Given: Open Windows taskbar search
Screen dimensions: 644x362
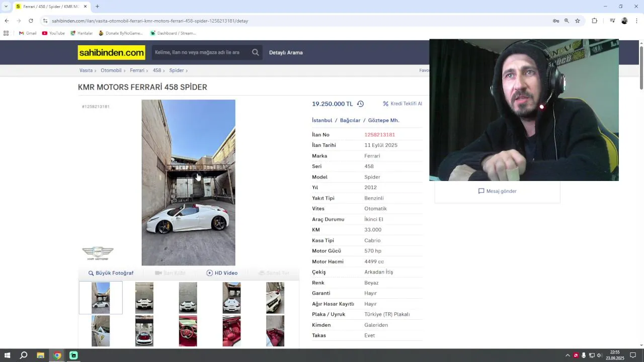Looking at the screenshot, I should (x=24, y=355).
